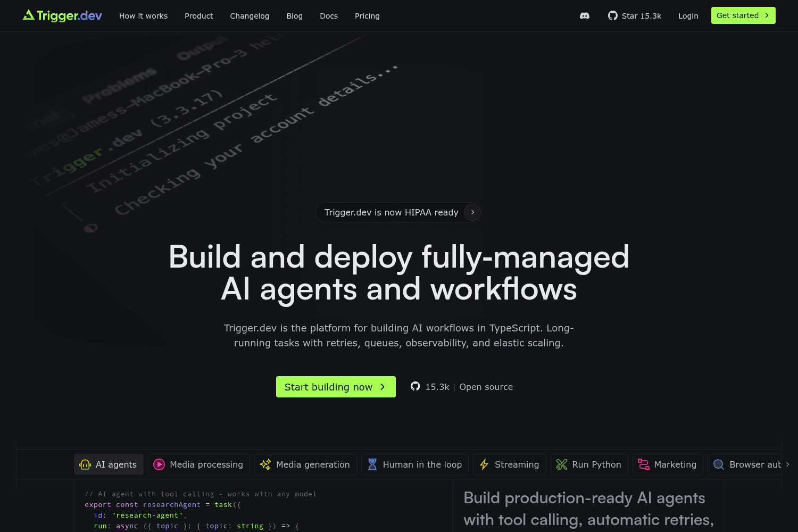Screen dimensions: 798x532
Task: Click the Human in the loop hourglass icon
Action: 372,464
